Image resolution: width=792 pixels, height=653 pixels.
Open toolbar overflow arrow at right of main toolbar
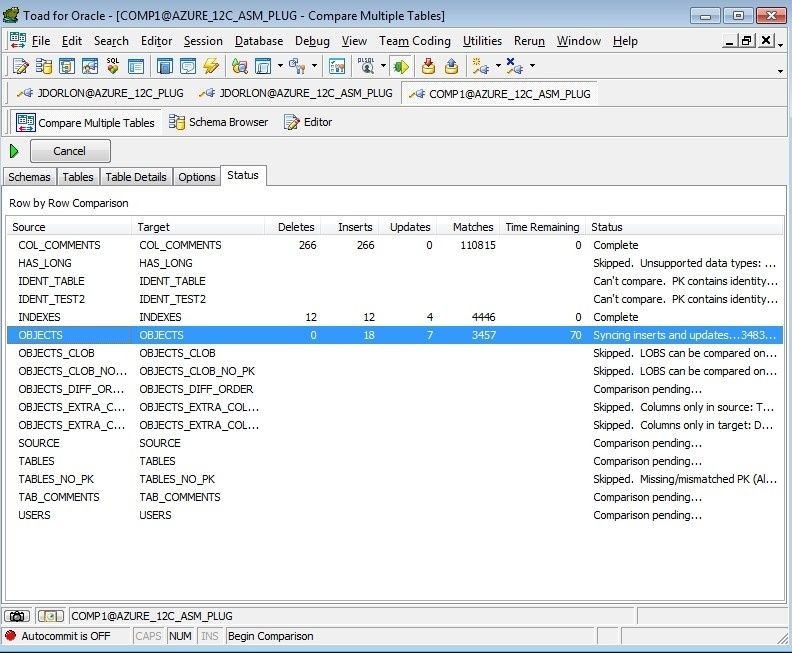[x=780, y=71]
